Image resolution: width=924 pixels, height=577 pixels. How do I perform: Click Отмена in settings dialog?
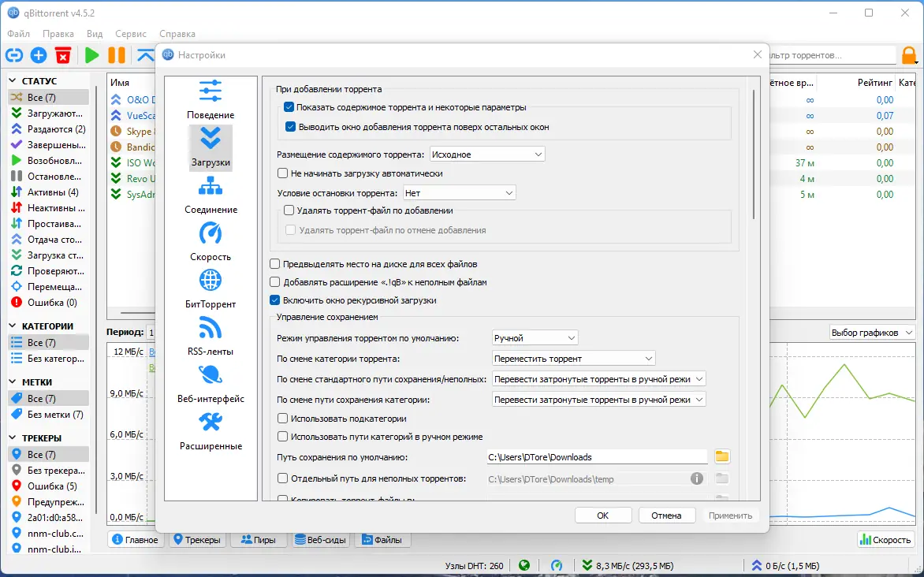click(x=666, y=515)
